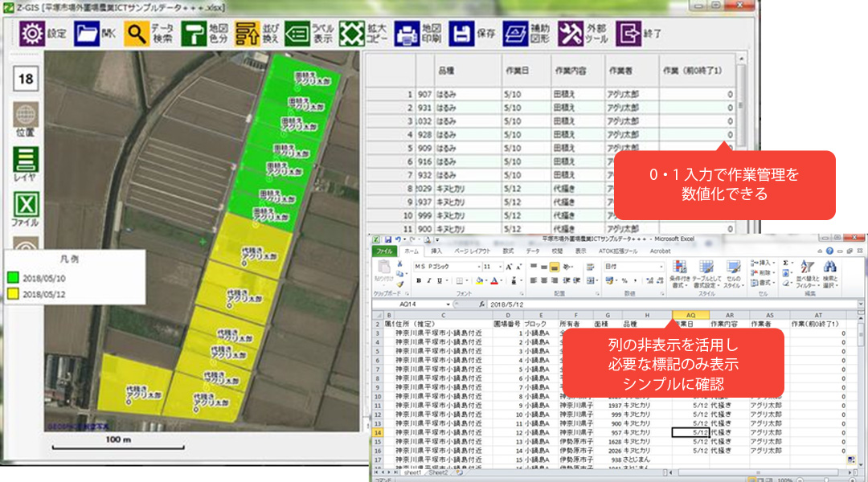
Task: Switch to Excel データ tab
Action: pos(533,251)
